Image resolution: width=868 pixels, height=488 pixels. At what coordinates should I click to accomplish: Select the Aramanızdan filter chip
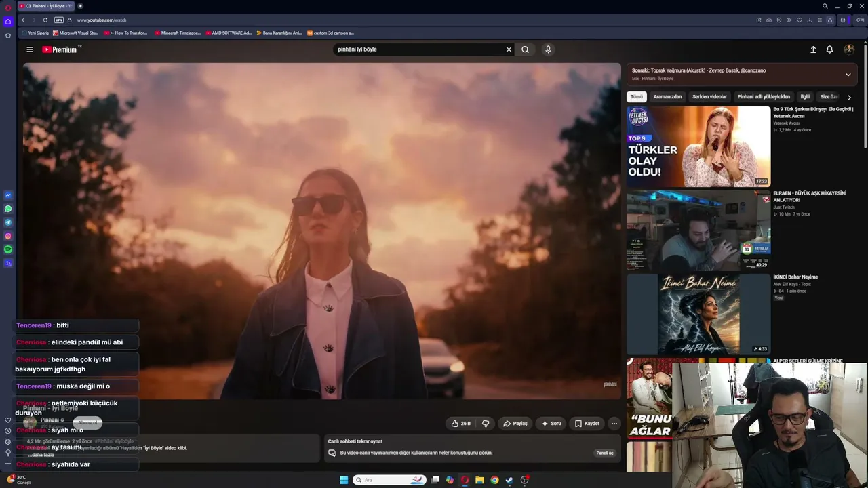pyautogui.click(x=667, y=97)
